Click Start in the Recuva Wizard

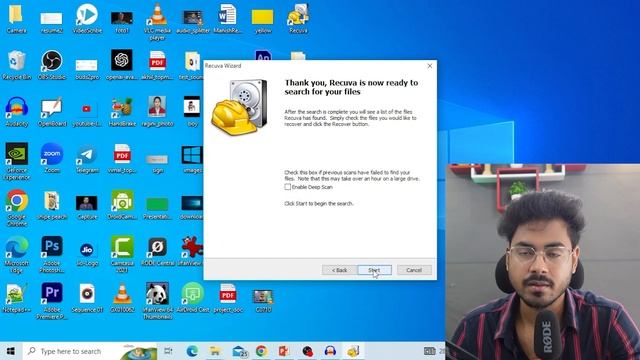coord(374,270)
